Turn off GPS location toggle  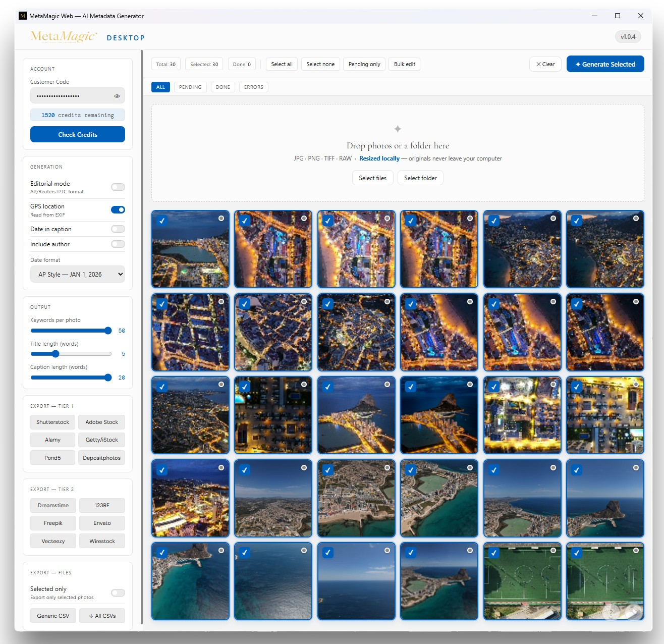click(x=118, y=210)
